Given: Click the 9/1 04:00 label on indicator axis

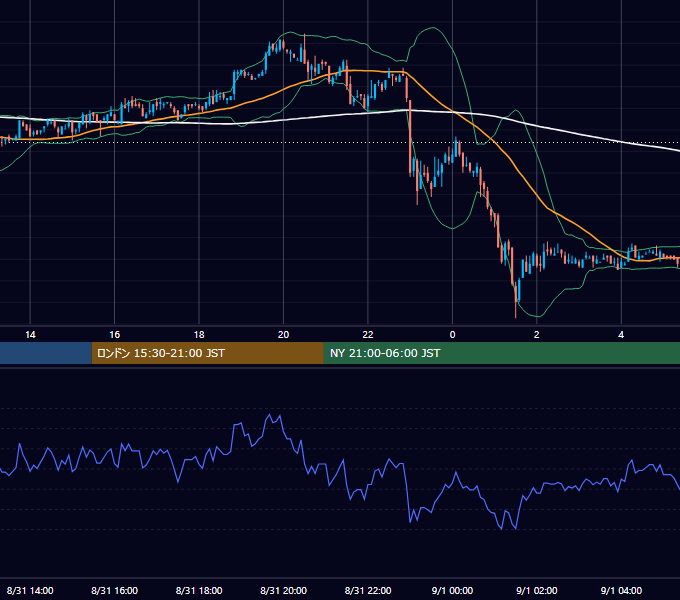Looking at the screenshot, I should [x=621, y=590].
